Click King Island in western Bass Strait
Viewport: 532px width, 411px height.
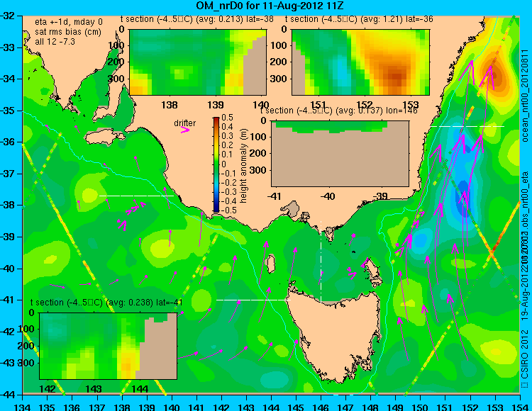[271, 264]
